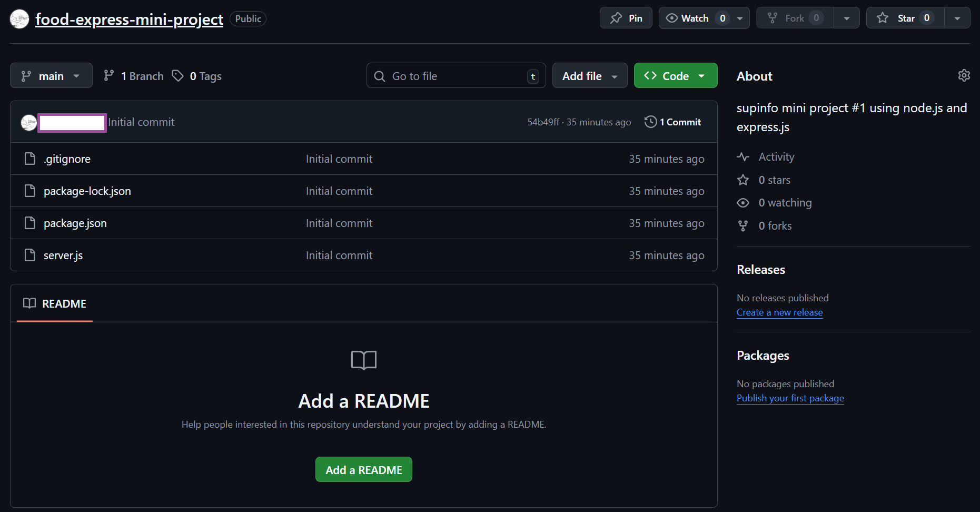Click the commit history clock icon
The image size is (980, 512).
[650, 122]
